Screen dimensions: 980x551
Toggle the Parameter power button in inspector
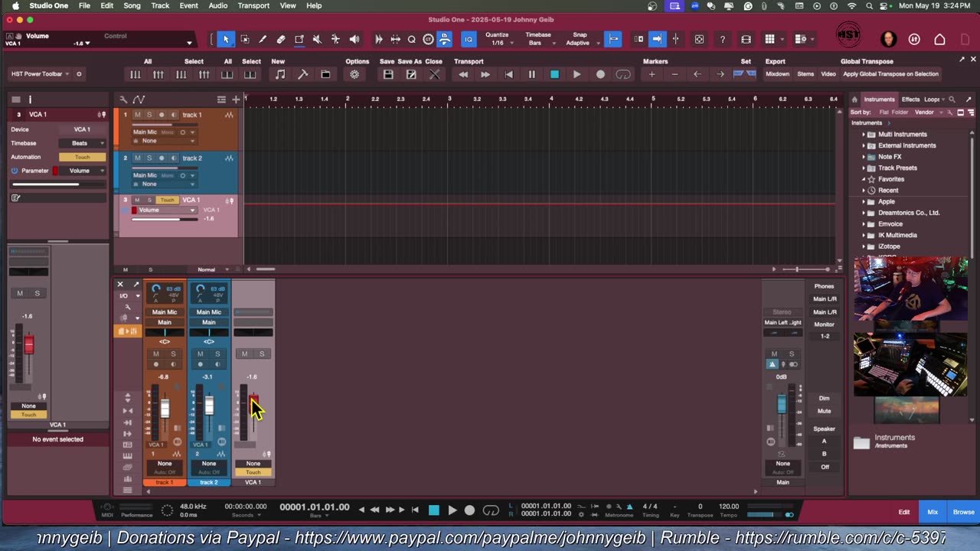[x=15, y=171]
